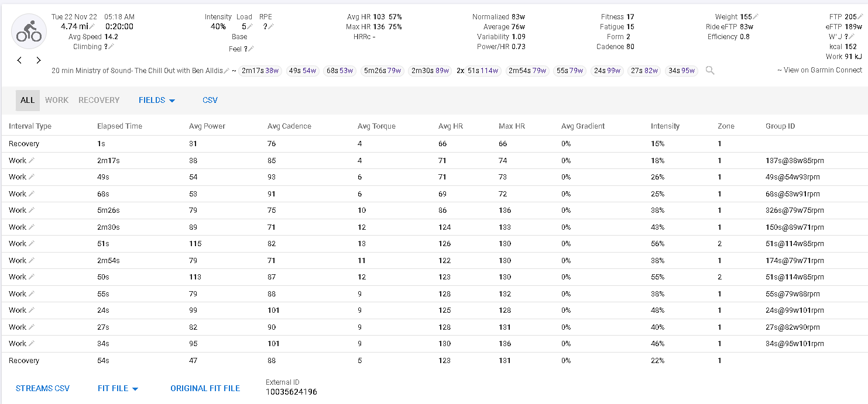Edit the RPE pencil icon
Viewport: 868px width, 404px height.
(271, 26)
